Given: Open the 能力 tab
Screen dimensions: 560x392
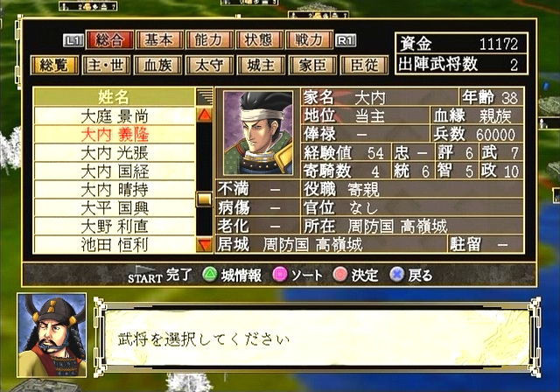Looking at the screenshot, I should pos(209,39).
